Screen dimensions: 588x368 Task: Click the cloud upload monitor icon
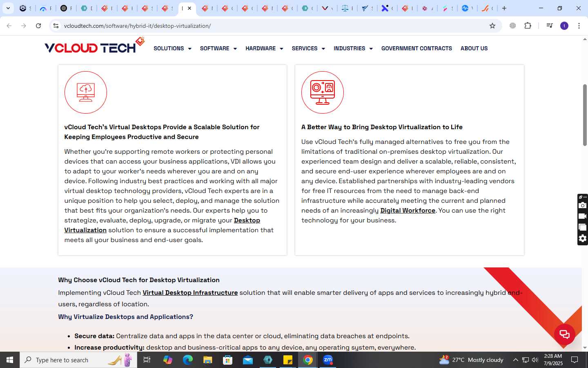point(86,92)
